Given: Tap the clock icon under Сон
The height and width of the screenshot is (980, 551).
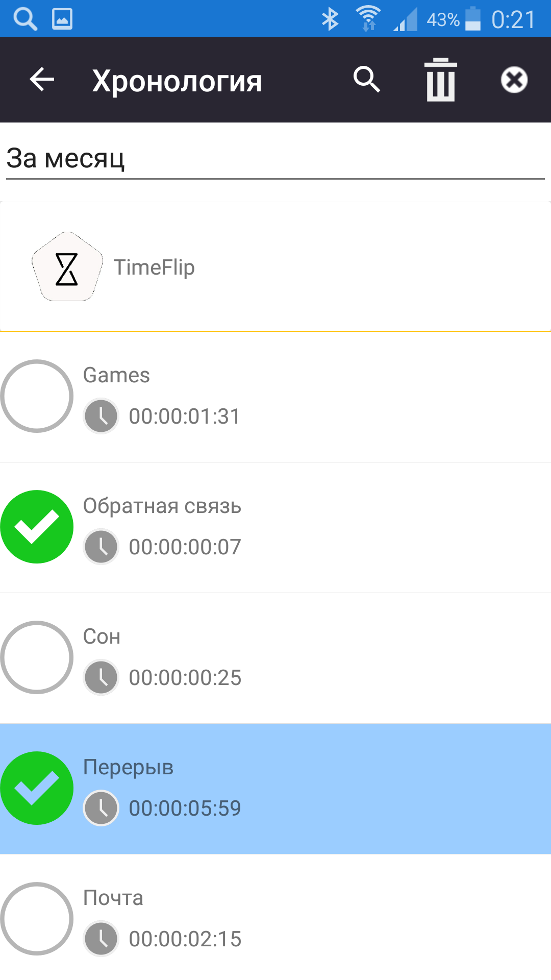Looking at the screenshot, I should point(101,677).
